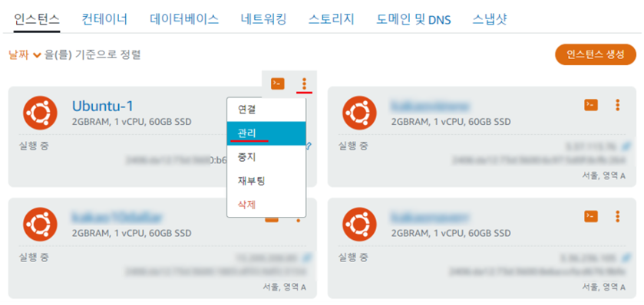Choose 재부팅 from the context menu

[266, 181]
